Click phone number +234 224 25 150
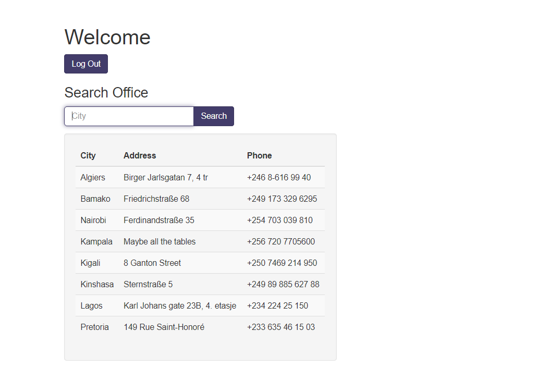The height and width of the screenshot is (392, 550). 277,306
